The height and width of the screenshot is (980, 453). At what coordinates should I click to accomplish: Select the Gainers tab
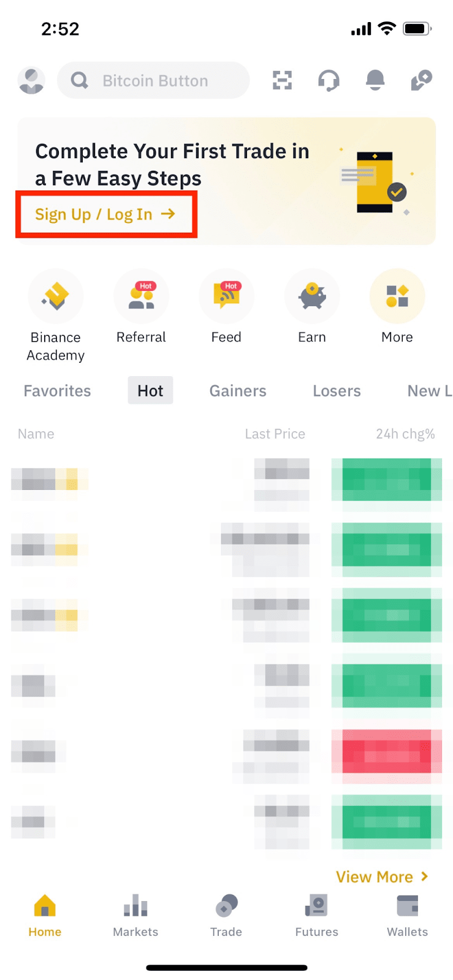[x=238, y=391]
